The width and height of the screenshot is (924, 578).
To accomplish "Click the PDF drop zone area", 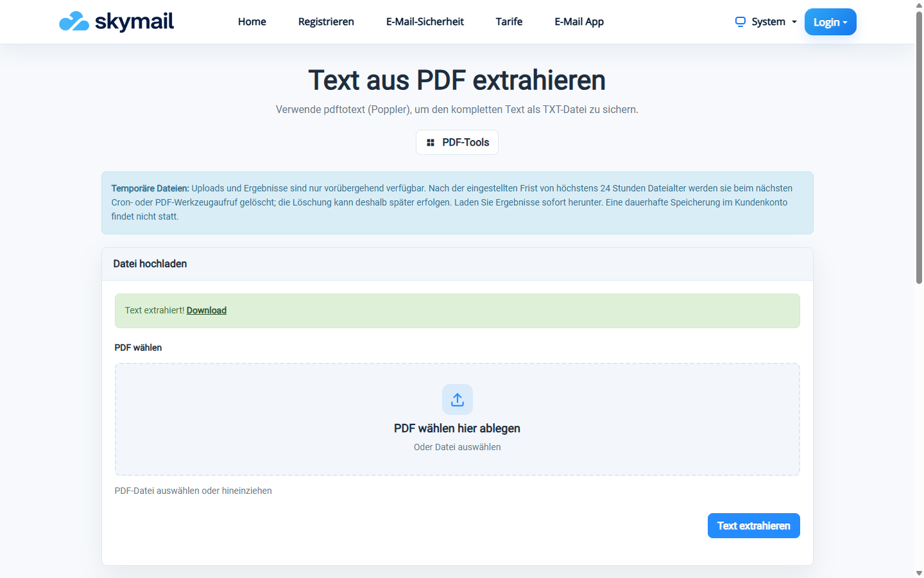I will (458, 419).
